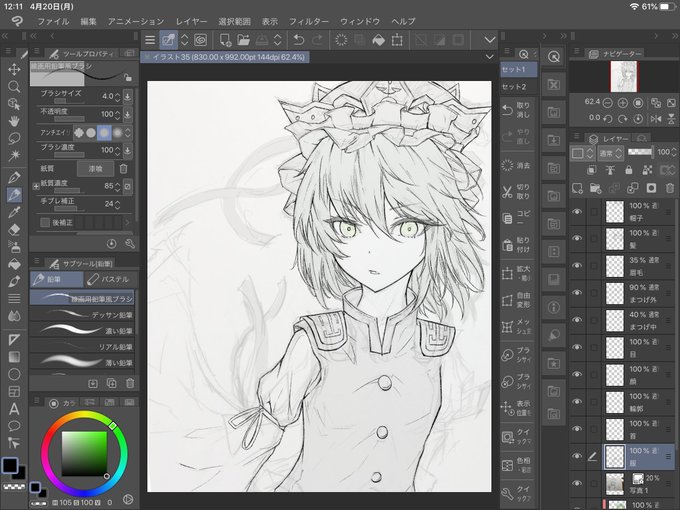Switch to セット2 quick access tab
The image size is (680, 510).
point(518,87)
